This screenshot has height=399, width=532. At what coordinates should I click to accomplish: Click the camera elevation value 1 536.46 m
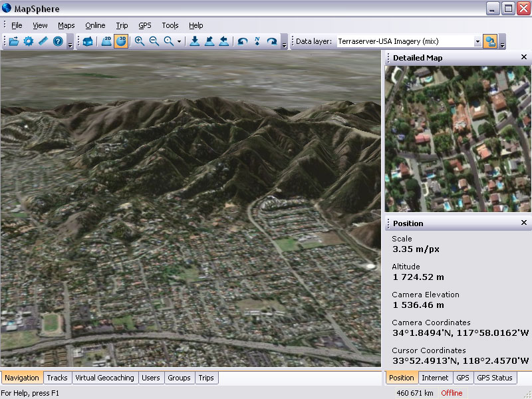click(x=418, y=305)
